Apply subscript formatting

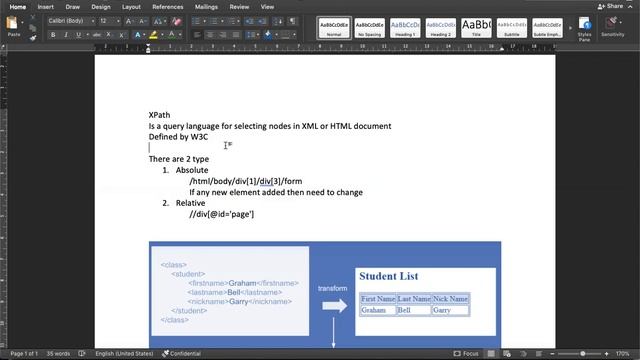(x=109, y=35)
